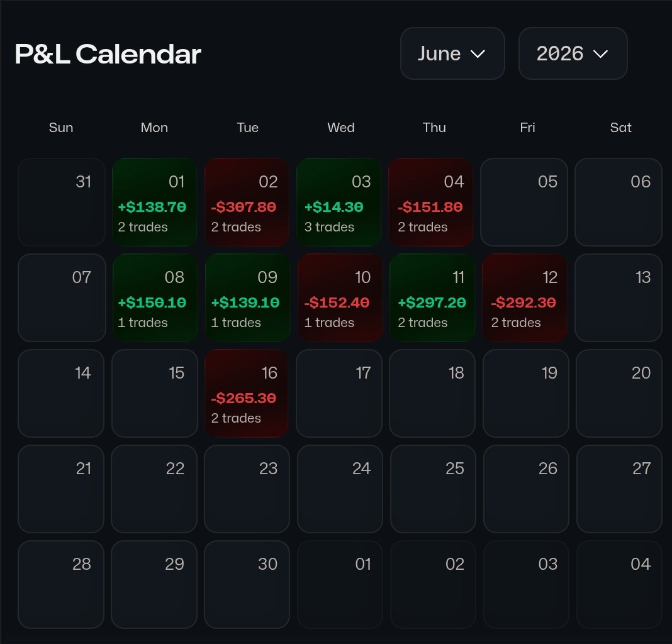Viewport: 672px width, 644px height.
Task: Click the Sat column header
Action: [x=621, y=128]
